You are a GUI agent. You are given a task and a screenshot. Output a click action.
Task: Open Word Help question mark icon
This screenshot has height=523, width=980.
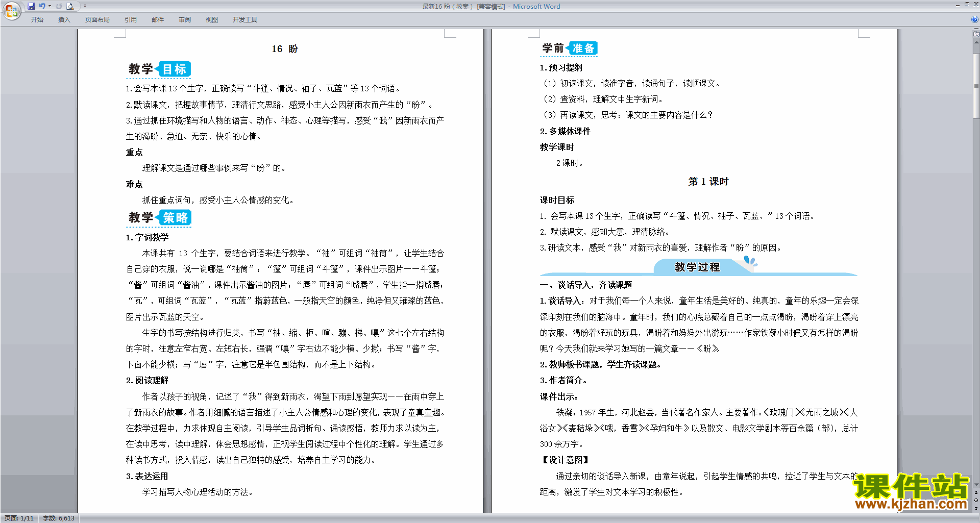point(974,20)
